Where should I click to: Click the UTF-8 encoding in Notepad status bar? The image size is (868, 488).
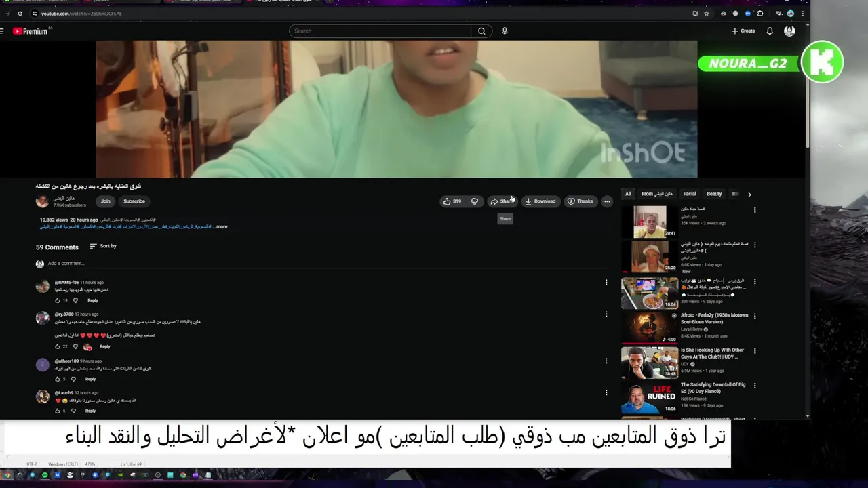[31, 464]
